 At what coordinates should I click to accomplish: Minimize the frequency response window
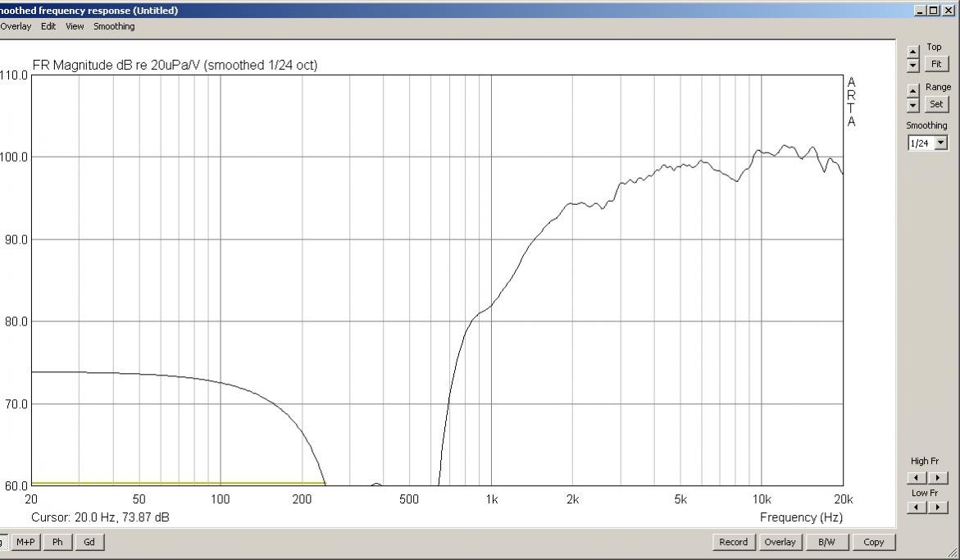(x=920, y=11)
